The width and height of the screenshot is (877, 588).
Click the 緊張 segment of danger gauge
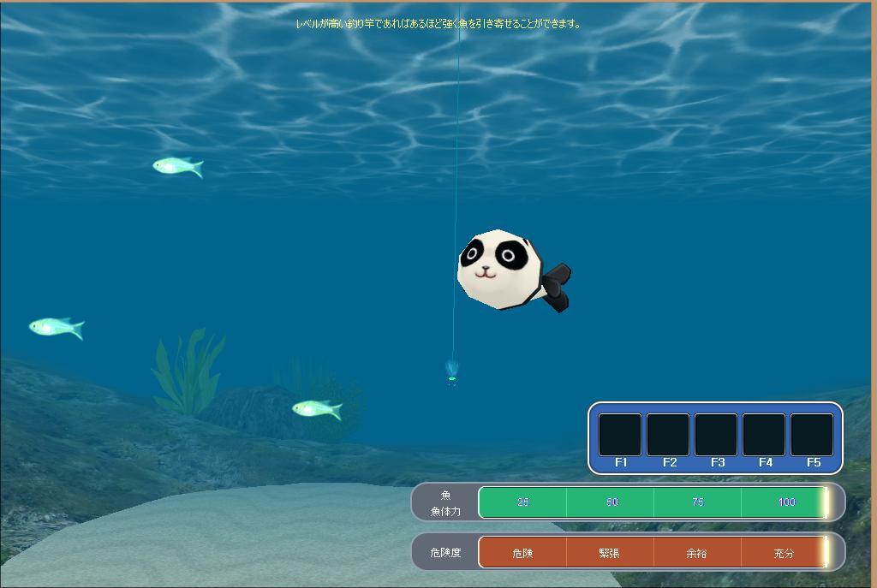pos(611,552)
